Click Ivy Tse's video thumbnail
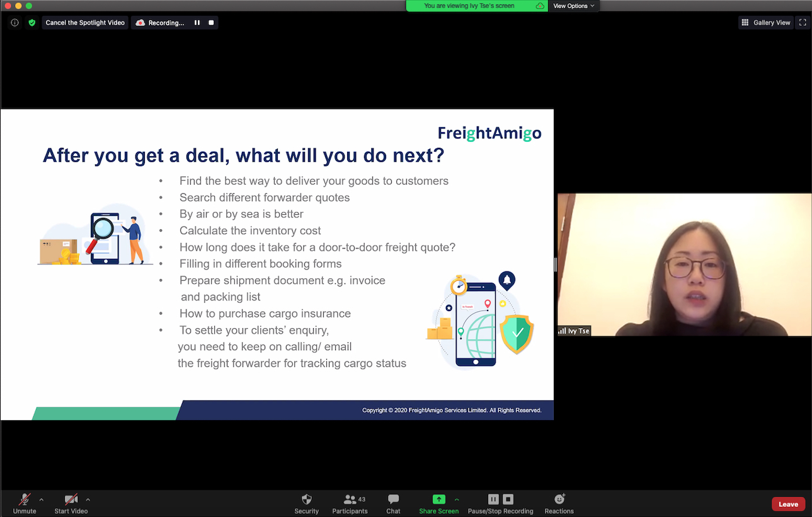 point(684,264)
